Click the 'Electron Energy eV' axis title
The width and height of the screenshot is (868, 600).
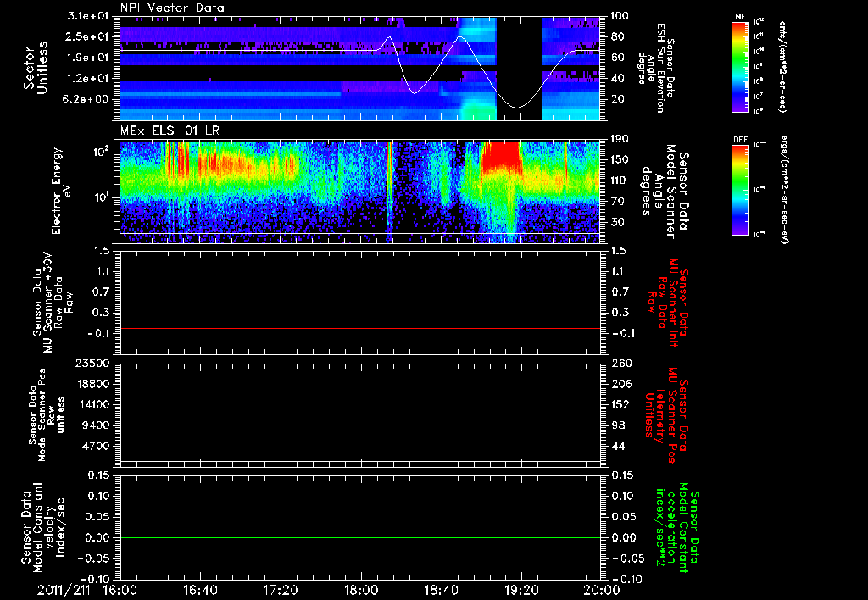[63, 191]
